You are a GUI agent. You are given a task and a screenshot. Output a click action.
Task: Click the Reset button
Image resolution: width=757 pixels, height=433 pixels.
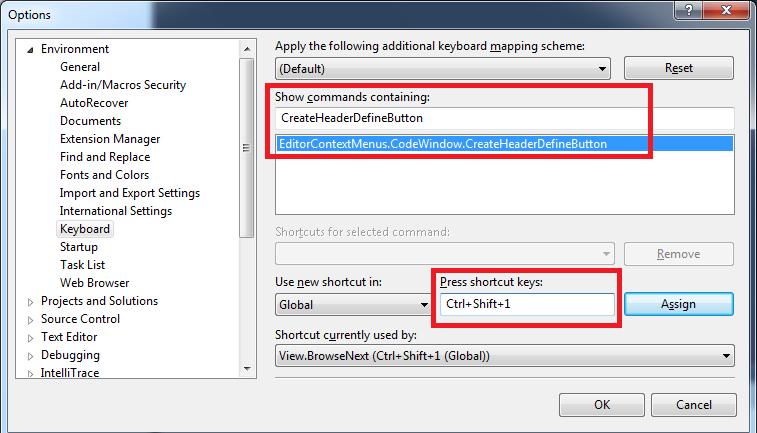pos(679,68)
